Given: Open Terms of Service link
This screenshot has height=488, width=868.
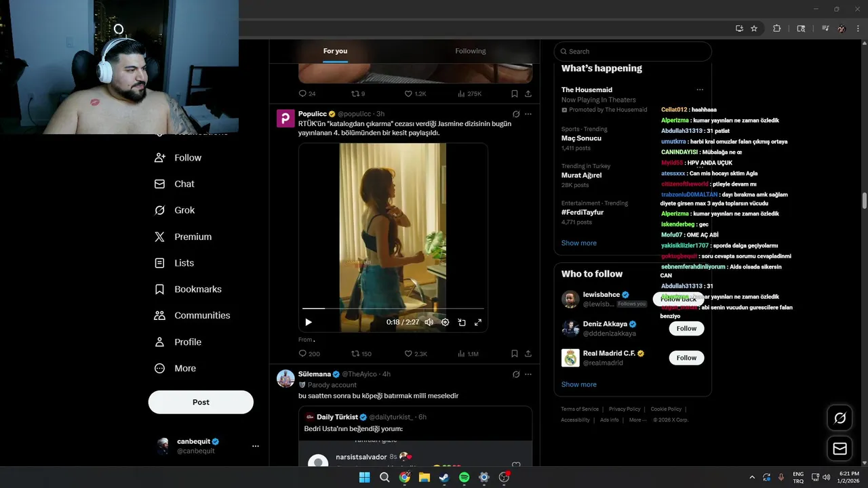Looking at the screenshot, I should point(580,409).
